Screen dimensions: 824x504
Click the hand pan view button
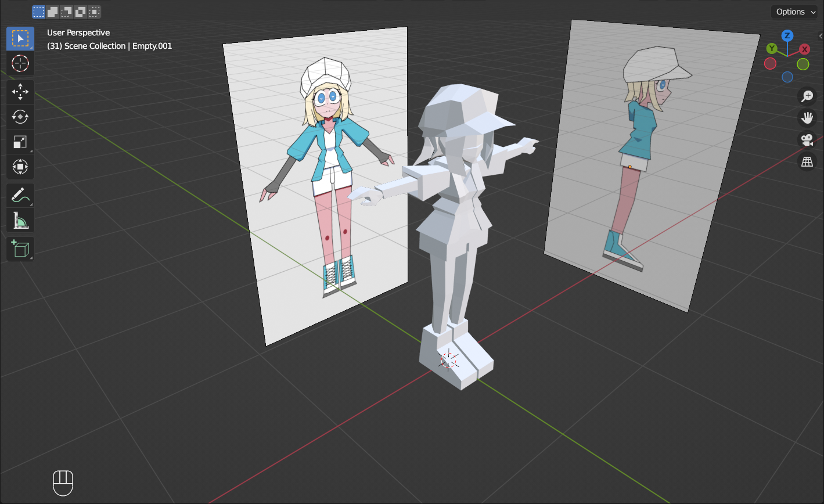807,118
